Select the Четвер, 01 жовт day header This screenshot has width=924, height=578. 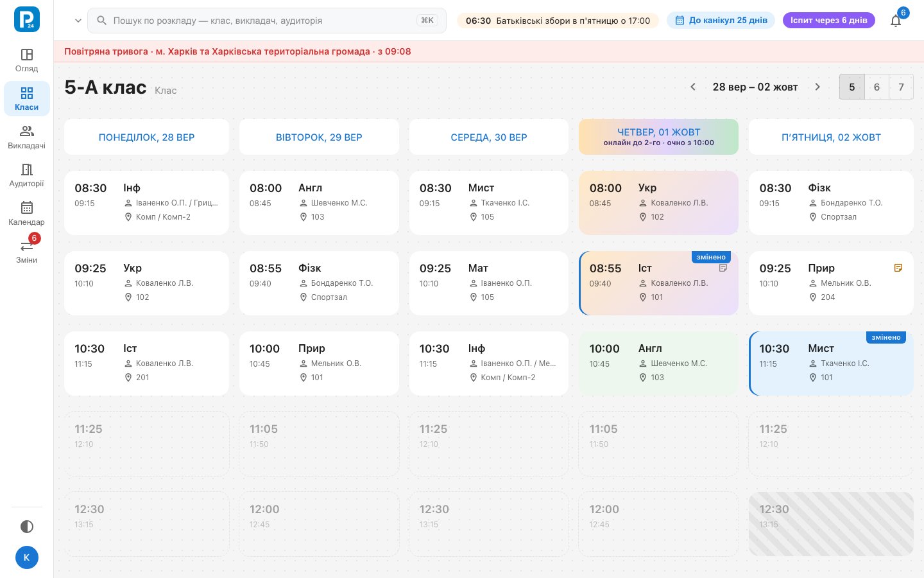click(x=658, y=137)
